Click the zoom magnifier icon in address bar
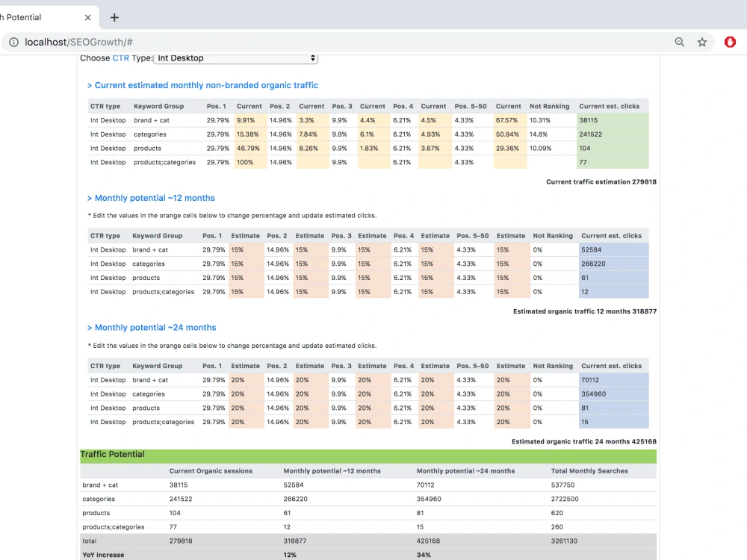Viewport: 747px width, 560px height. [x=679, y=42]
